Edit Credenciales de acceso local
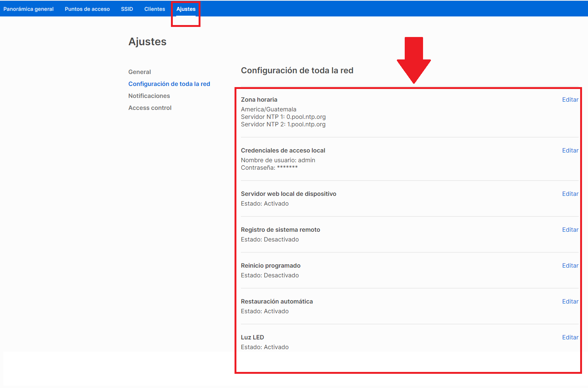The image size is (588, 388). click(x=570, y=150)
